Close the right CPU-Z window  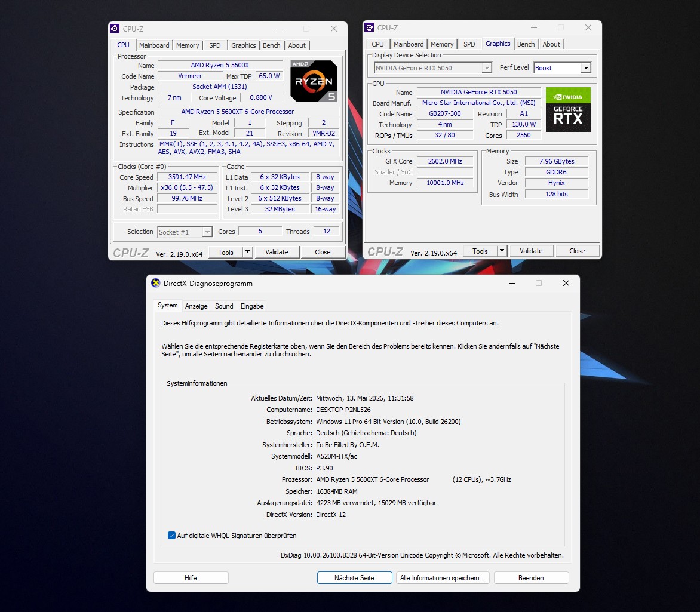[588, 27]
